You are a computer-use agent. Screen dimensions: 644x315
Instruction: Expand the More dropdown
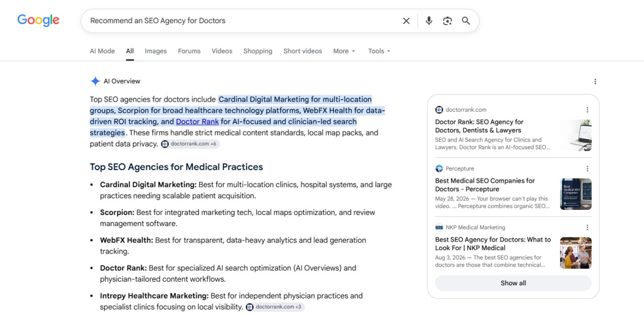click(344, 51)
